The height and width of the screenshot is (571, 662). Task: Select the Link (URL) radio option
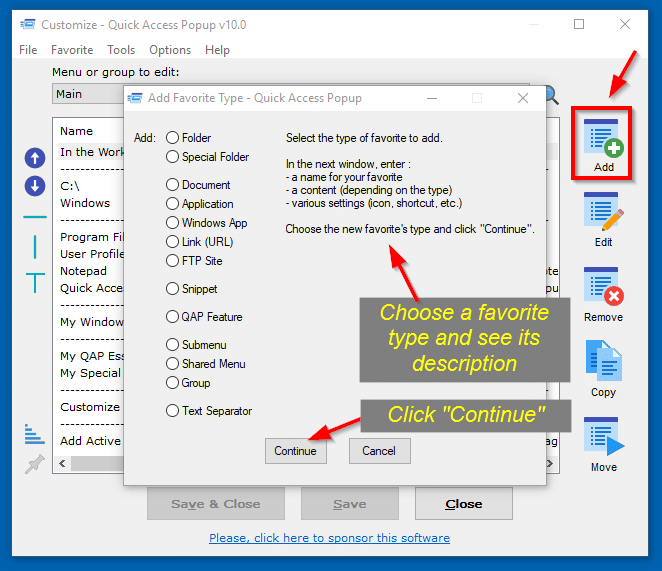[173, 242]
